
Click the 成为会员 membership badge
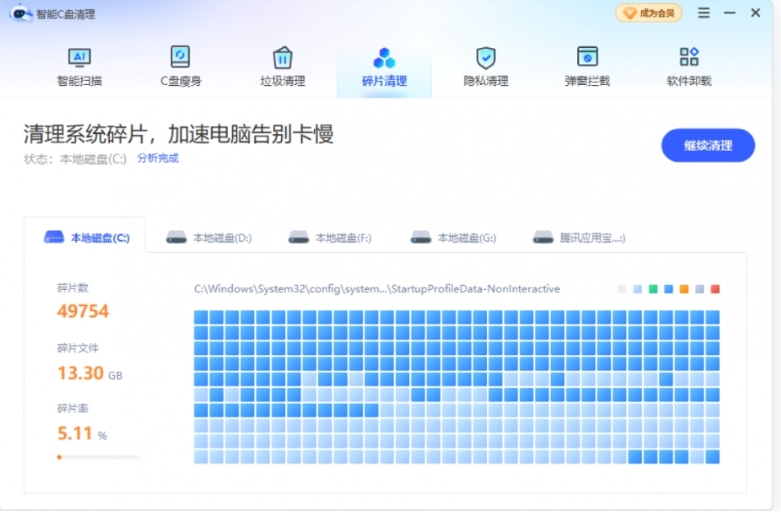[x=649, y=13]
